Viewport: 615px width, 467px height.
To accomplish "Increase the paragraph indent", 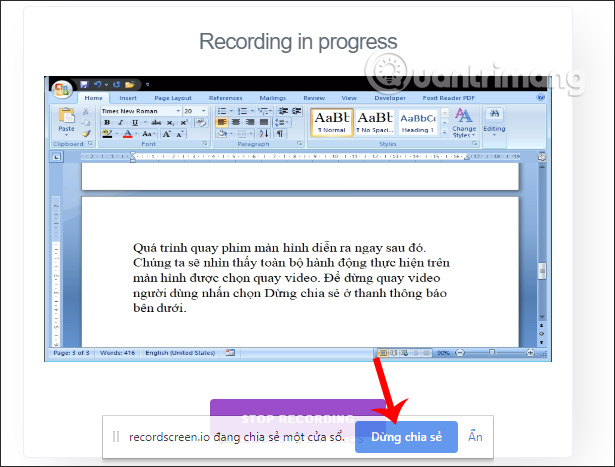I will 297,111.
